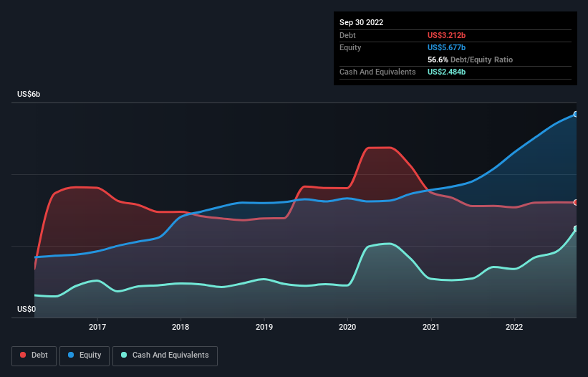Image resolution: width=588 pixels, height=377 pixels.
Task: Click the Equity row label in tooltip
Action: coord(350,47)
